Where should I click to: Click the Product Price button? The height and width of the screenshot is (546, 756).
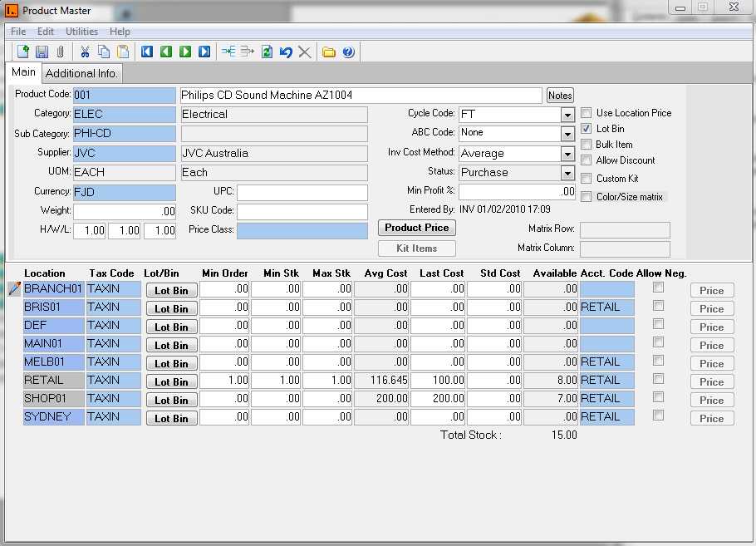pyautogui.click(x=416, y=228)
